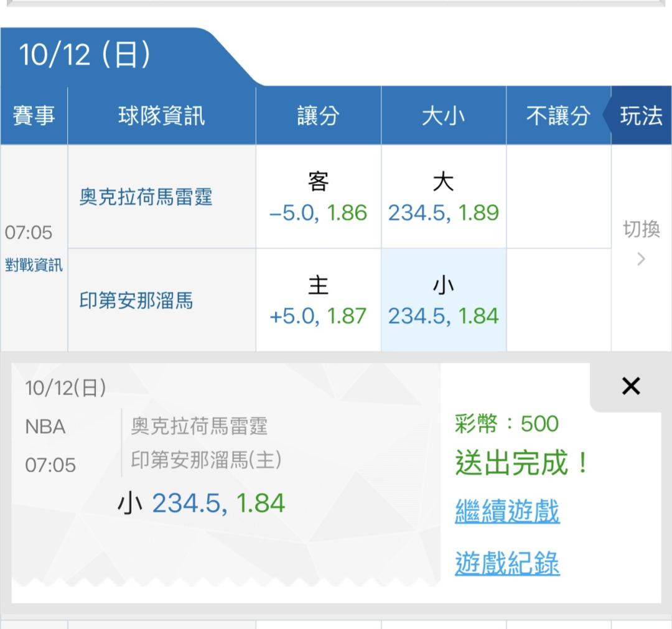Select the 不讓分 moneyline column header
672x629 pixels.
click(x=558, y=116)
